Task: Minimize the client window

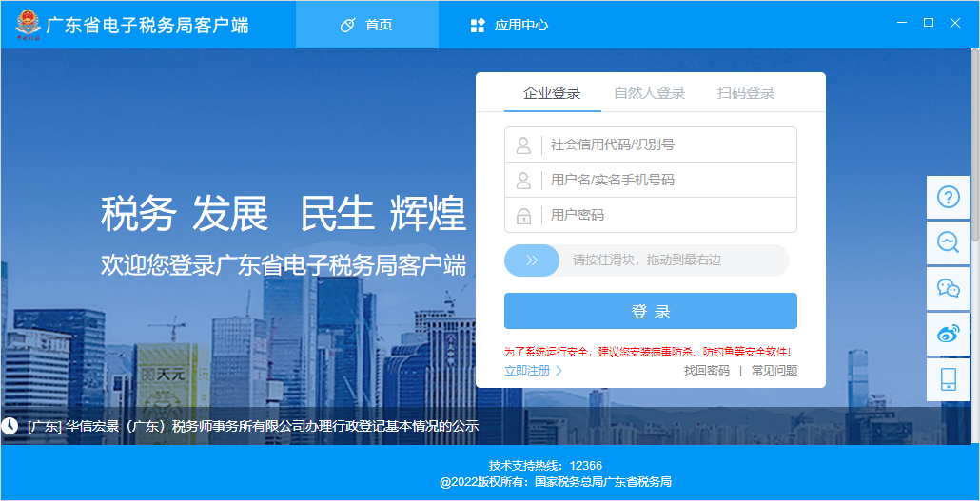Action: click(902, 23)
